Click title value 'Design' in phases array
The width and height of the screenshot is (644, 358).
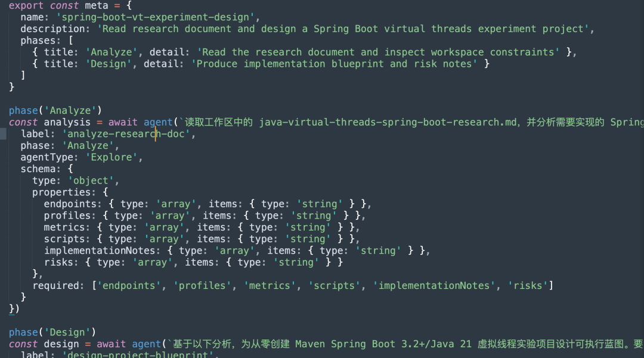(109, 64)
